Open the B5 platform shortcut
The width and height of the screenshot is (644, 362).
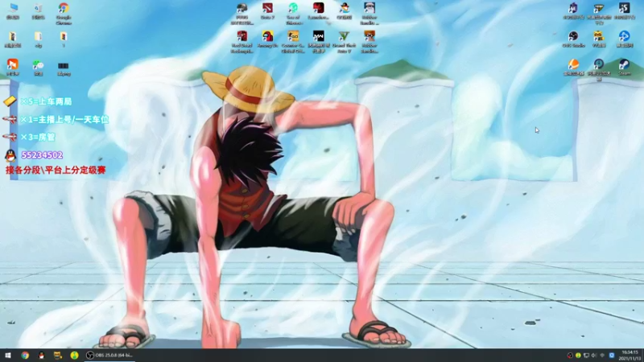[625, 11]
